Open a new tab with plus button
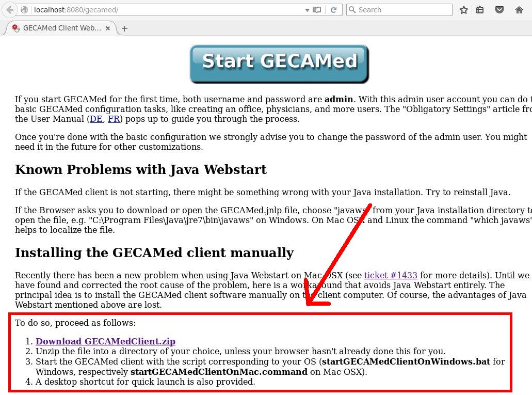Screen dimensions: 532x395 click(124, 28)
